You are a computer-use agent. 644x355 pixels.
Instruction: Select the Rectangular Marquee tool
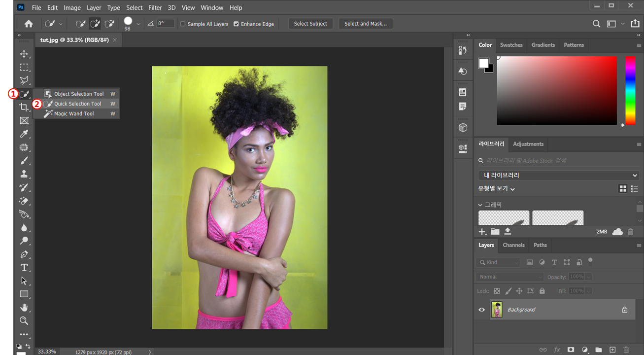click(x=24, y=67)
